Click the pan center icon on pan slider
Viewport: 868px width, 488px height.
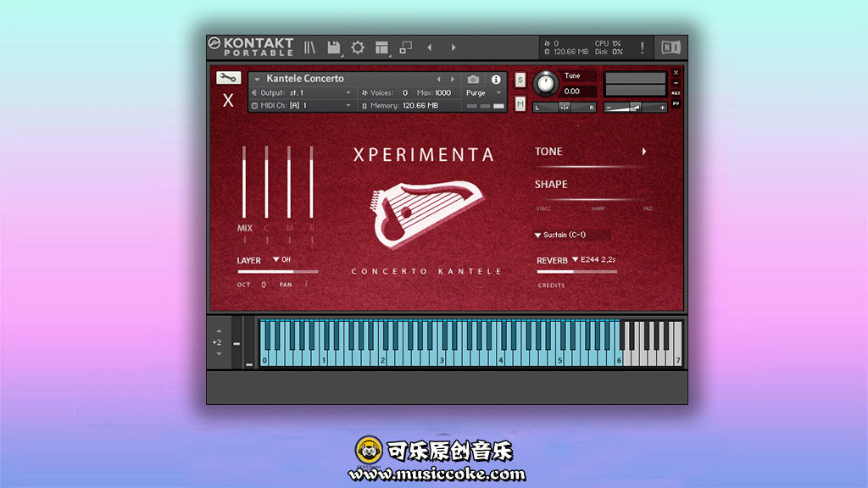(x=564, y=108)
